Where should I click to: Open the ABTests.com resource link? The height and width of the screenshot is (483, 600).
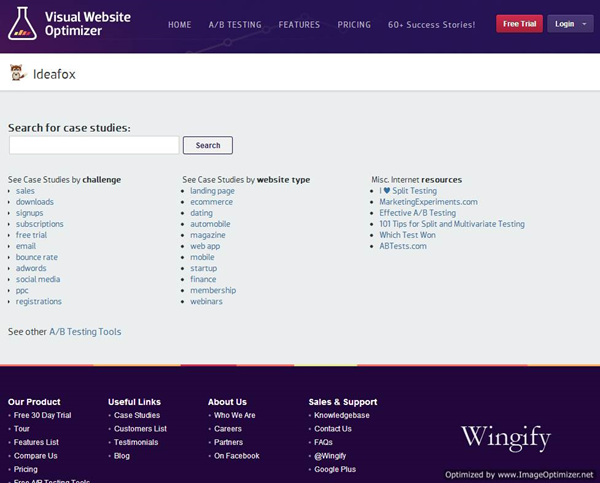[403, 246]
